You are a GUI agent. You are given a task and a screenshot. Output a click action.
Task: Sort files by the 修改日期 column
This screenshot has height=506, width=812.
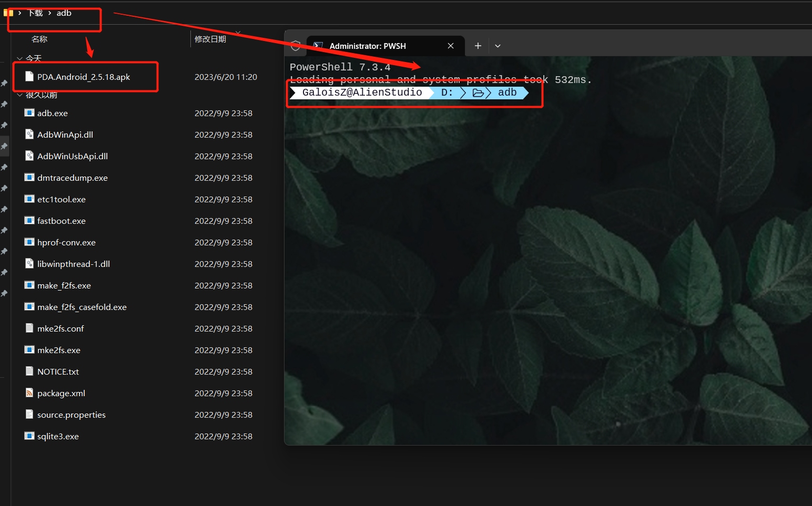point(210,39)
